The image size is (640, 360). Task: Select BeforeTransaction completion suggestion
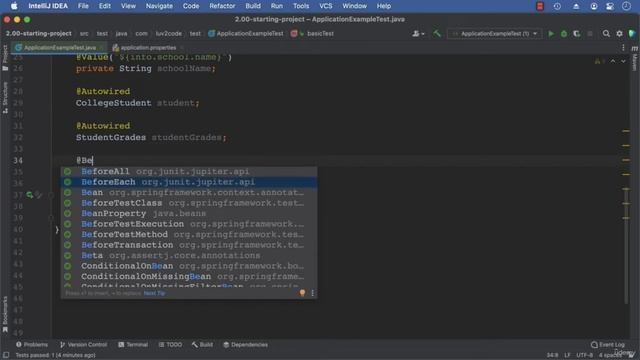click(x=189, y=245)
